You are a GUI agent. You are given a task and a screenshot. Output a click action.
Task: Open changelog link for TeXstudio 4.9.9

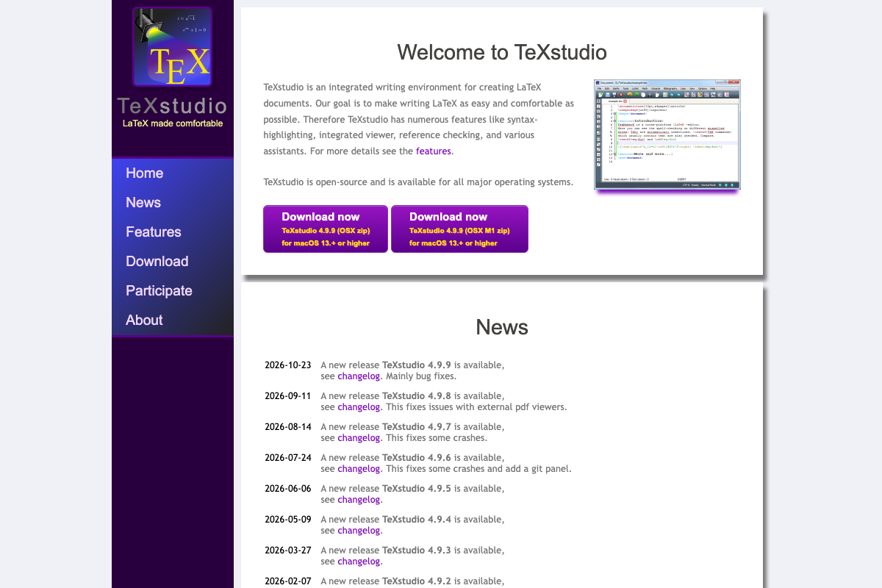point(359,376)
